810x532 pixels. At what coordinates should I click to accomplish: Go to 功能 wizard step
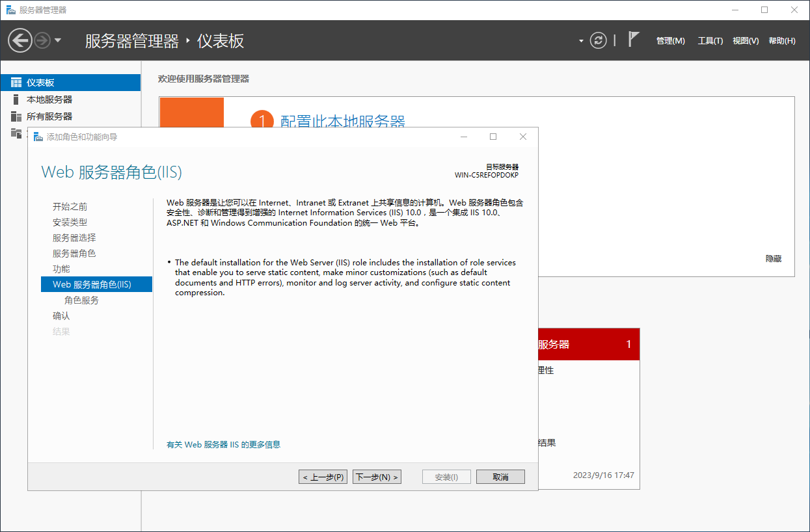point(61,269)
